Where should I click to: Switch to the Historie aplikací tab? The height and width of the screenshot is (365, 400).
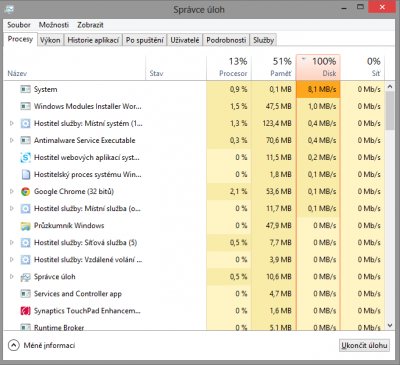click(x=93, y=40)
